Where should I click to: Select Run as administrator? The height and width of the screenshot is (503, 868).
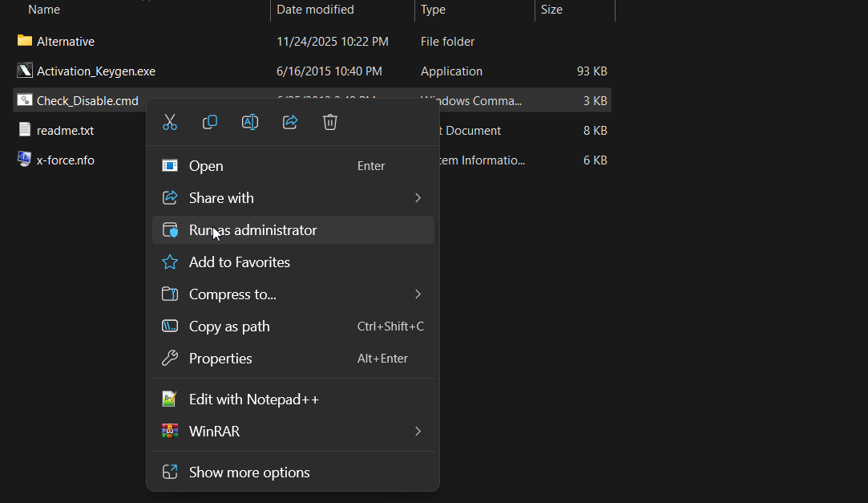pos(293,230)
